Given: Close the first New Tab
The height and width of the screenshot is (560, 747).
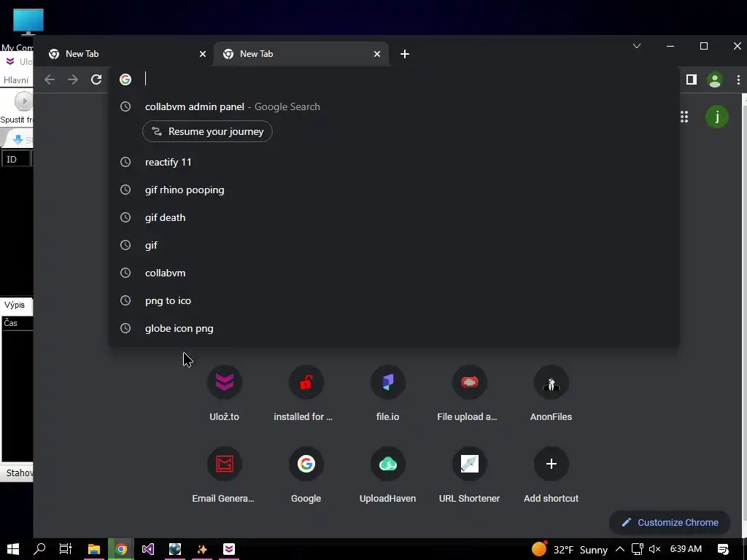Looking at the screenshot, I should pos(203,54).
